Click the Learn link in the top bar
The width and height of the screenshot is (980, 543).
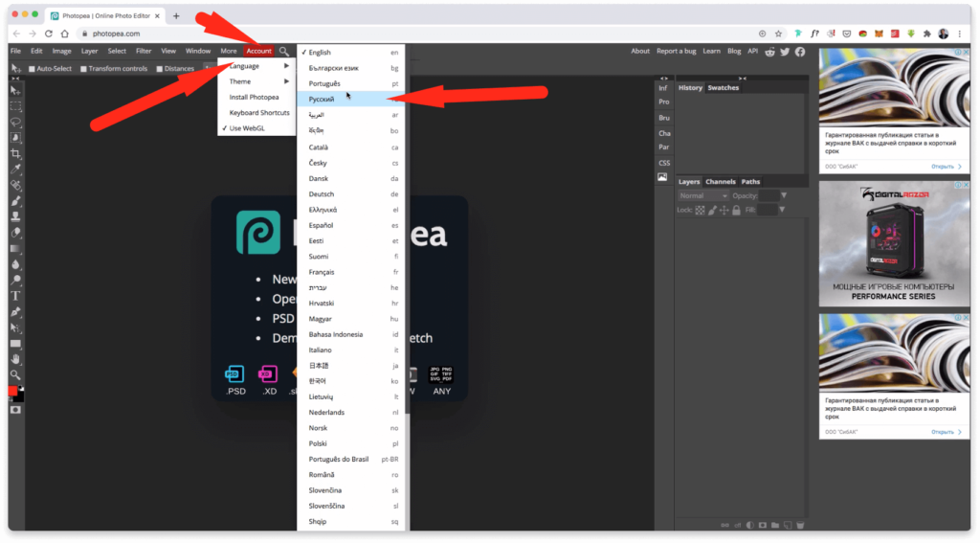pos(711,52)
